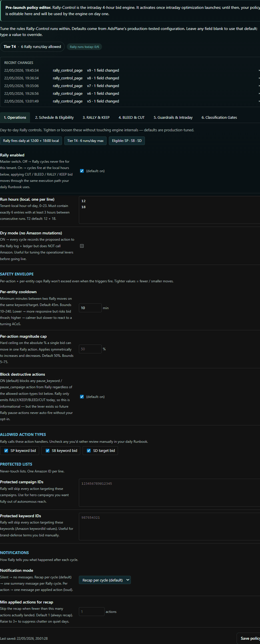Open the 6. Classification Gates tab
Screen dimensions: 260x644
[x=219, y=118]
